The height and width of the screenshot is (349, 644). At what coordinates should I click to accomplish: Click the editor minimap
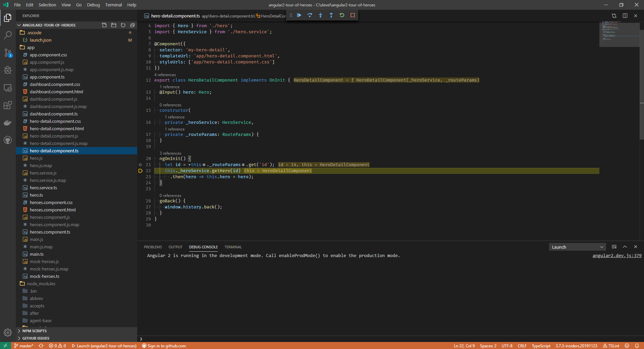point(619,34)
